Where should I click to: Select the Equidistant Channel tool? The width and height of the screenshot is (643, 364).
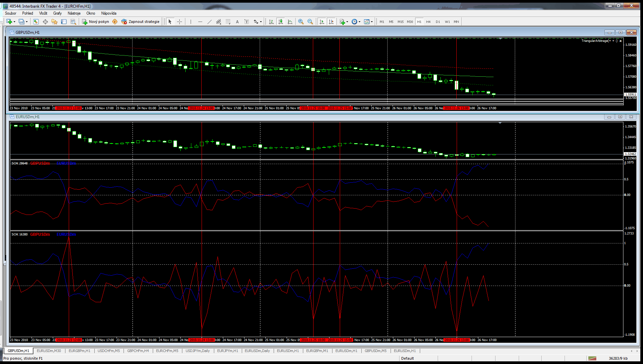tap(219, 22)
